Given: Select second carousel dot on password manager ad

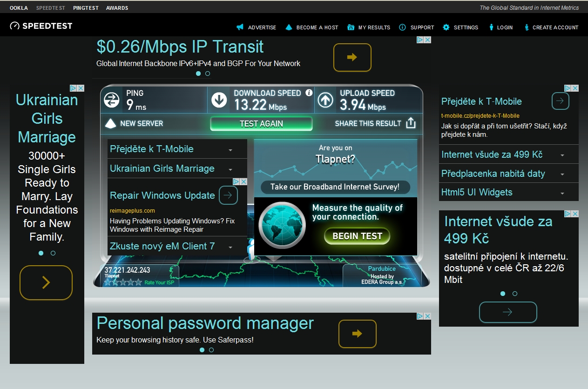Looking at the screenshot, I should pos(211,349).
